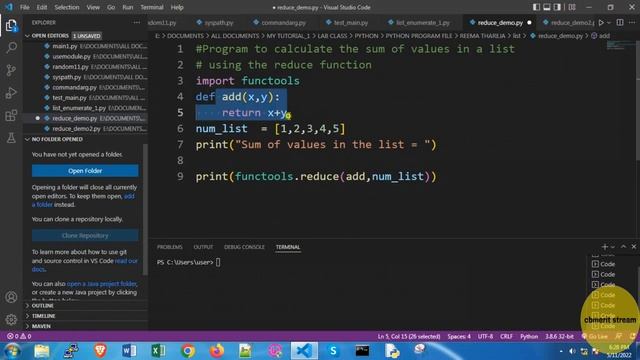Switch to the Output panel tab
The width and height of the screenshot is (640, 360).
click(203, 247)
